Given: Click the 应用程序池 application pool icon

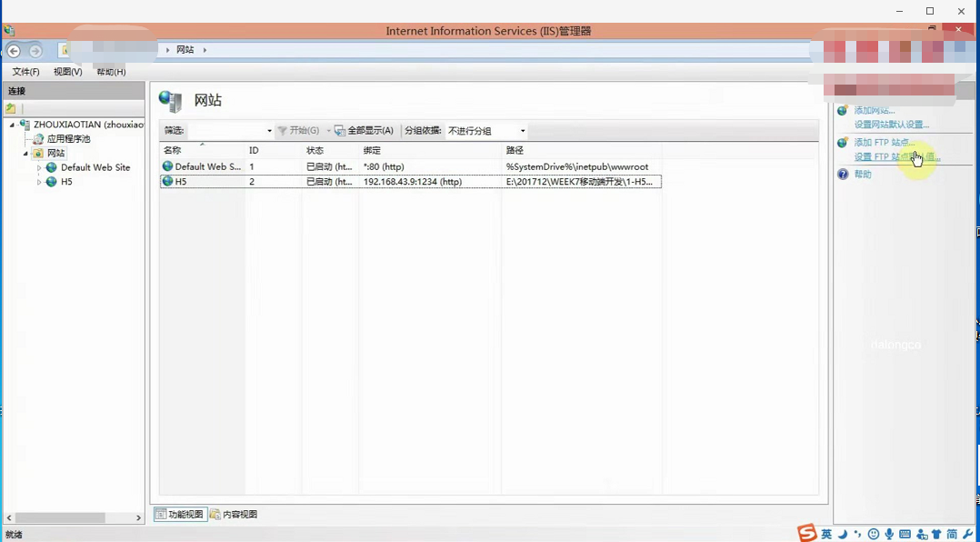Looking at the screenshot, I should pyautogui.click(x=39, y=139).
